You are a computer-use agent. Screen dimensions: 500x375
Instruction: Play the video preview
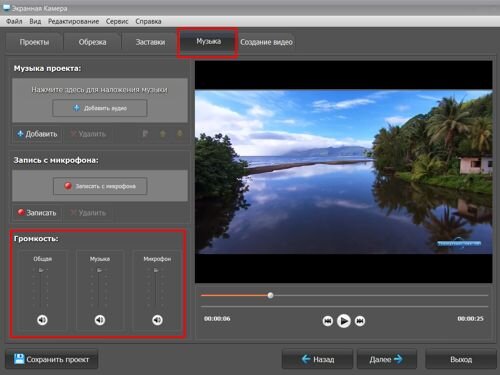pos(344,321)
